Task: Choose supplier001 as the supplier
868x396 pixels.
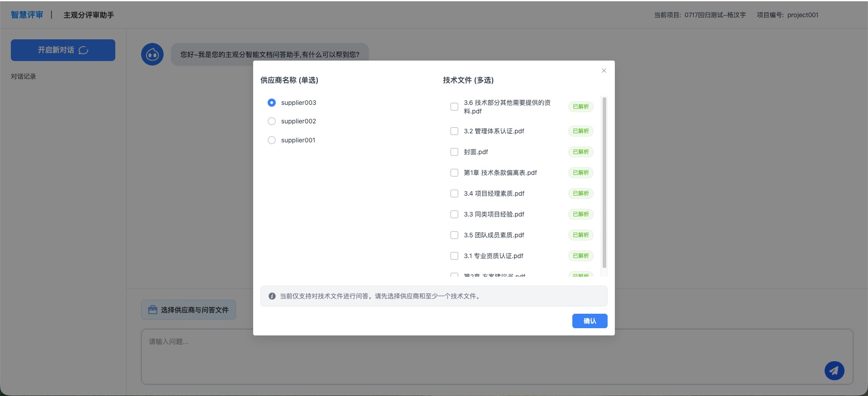Action: click(x=272, y=140)
